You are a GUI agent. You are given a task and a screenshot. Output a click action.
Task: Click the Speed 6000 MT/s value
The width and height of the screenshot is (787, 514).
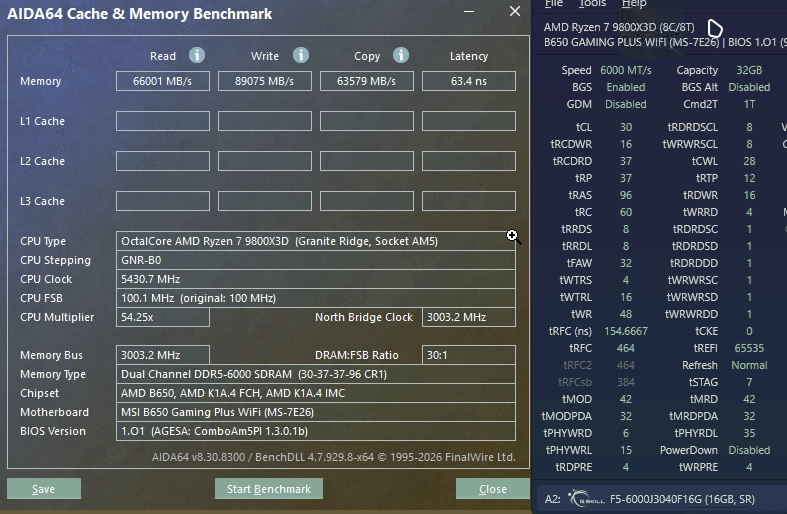(626, 70)
